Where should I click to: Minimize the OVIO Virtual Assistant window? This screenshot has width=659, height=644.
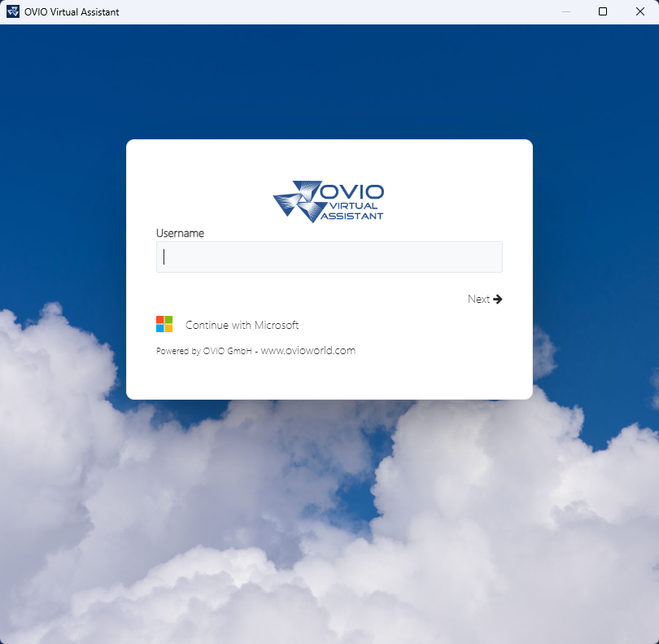pos(566,11)
